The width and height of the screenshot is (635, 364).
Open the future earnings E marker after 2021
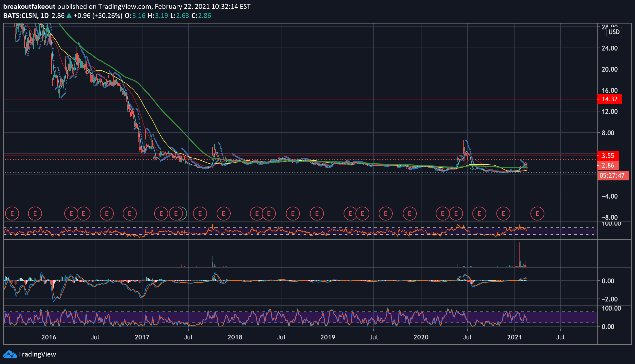[537, 214]
